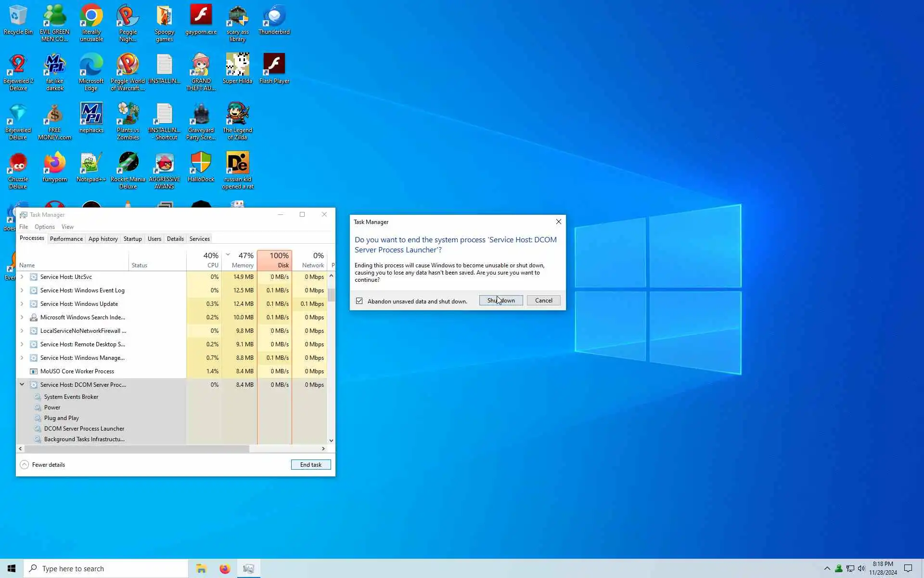The image size is (924, 578).
Task: Click the Firefox taskbar icon
Action: click(225, 569)
